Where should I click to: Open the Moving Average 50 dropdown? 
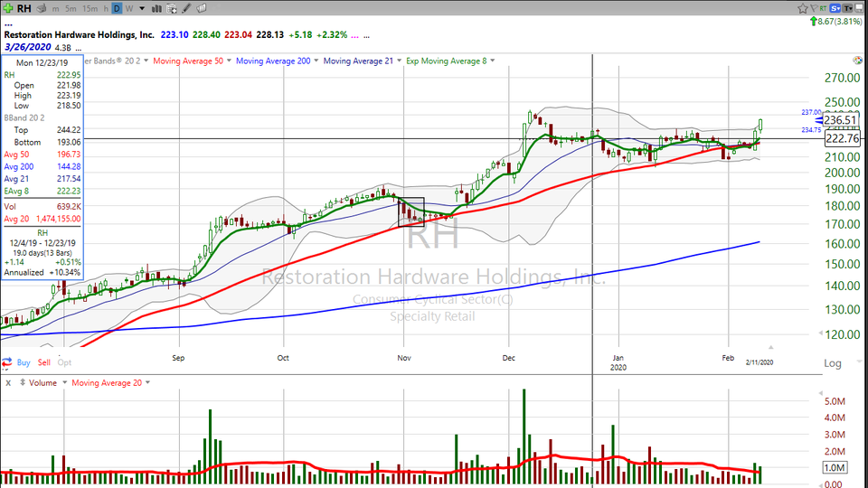pyautogui.click(x=229, y=61)
